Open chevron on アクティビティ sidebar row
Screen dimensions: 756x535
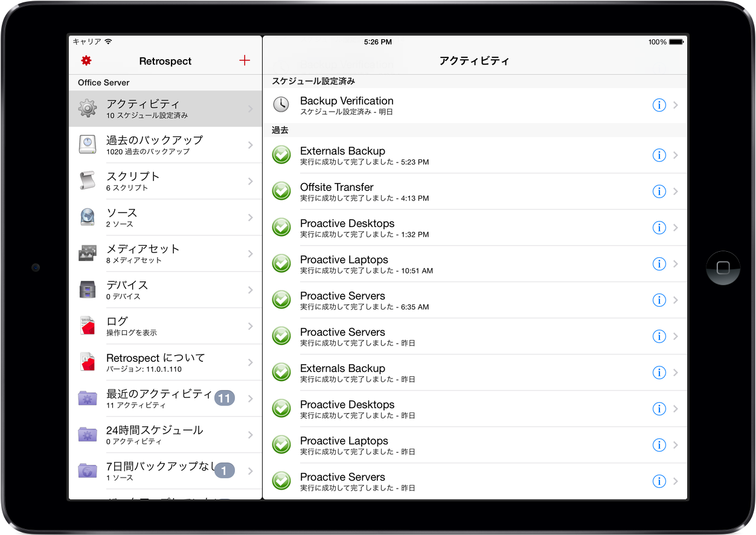click(251, 109)
